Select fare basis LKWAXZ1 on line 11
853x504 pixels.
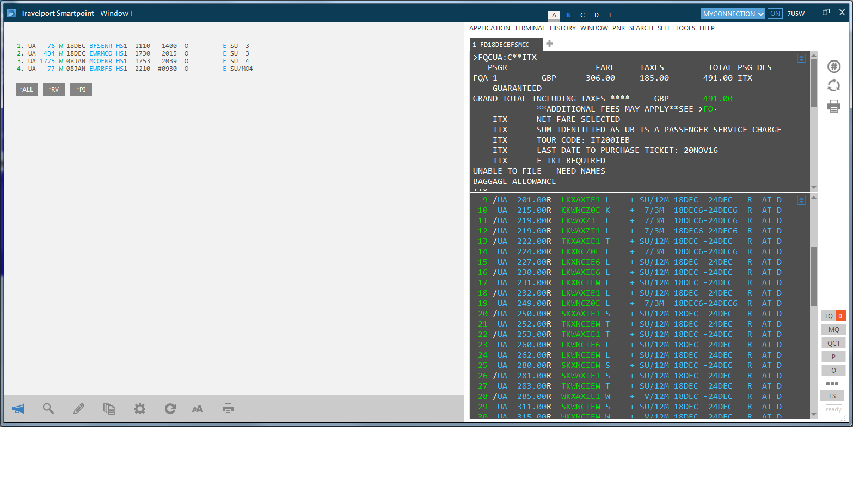[x=578, y=220]
